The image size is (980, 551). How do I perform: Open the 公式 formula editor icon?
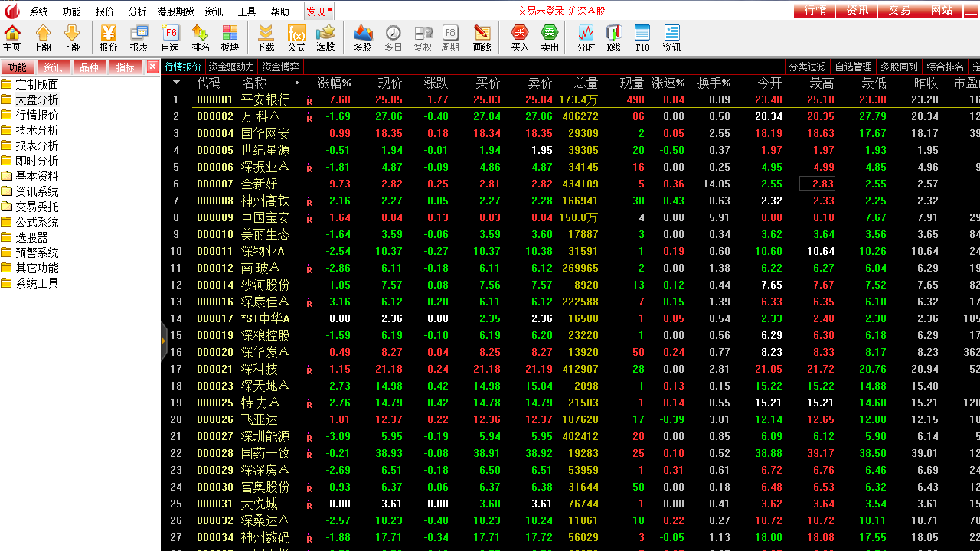pos(297,35)
